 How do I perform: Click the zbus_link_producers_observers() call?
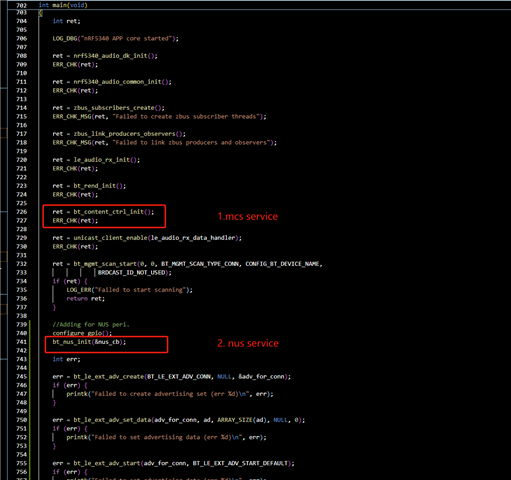(x=129, y=134)
